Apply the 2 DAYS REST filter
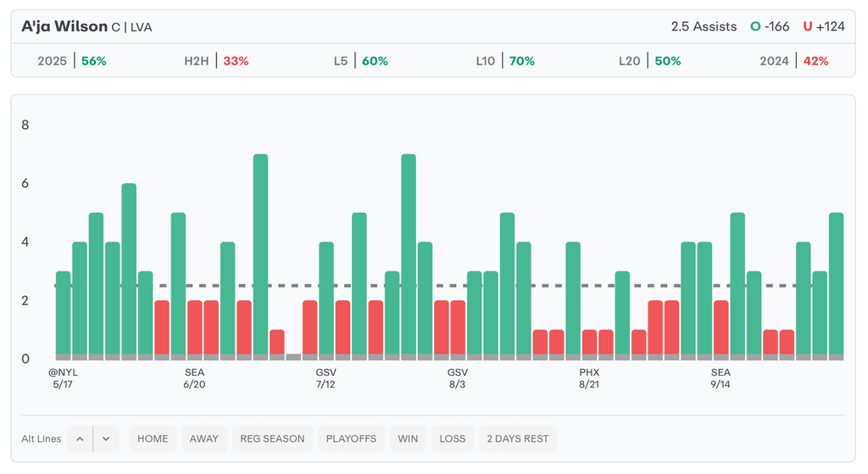This screenshot has width=868, height=474. click(x=518, y=438)
